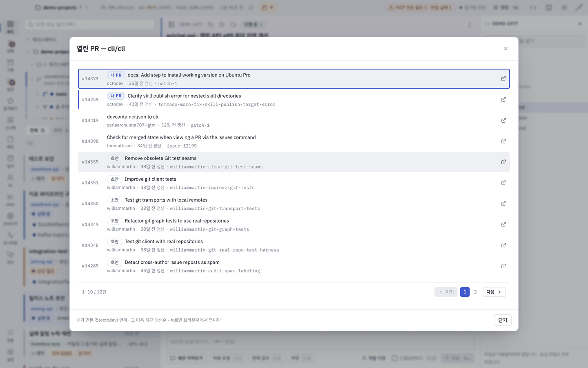Click the PR number "#14398"
This screenshot has width=588, height=368.
[90, 141]
